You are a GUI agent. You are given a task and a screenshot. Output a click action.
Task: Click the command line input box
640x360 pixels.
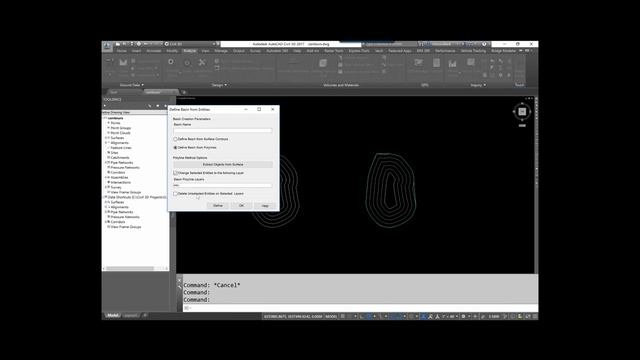[360, 308]
